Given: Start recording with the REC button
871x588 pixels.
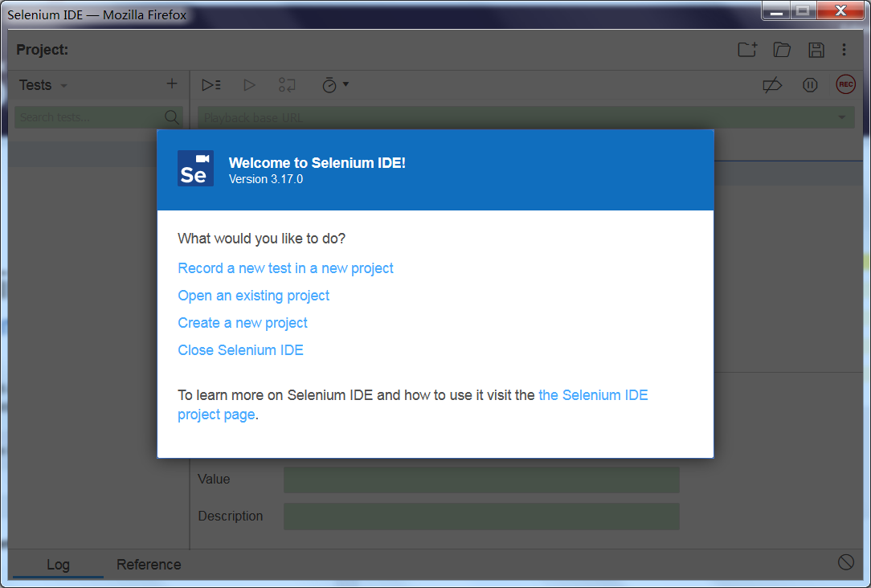Looking at the screenshot, I should tap(845, 84).
